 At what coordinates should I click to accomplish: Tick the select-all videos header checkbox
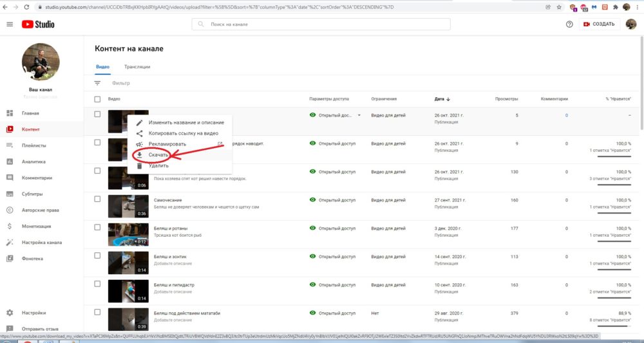98,99
